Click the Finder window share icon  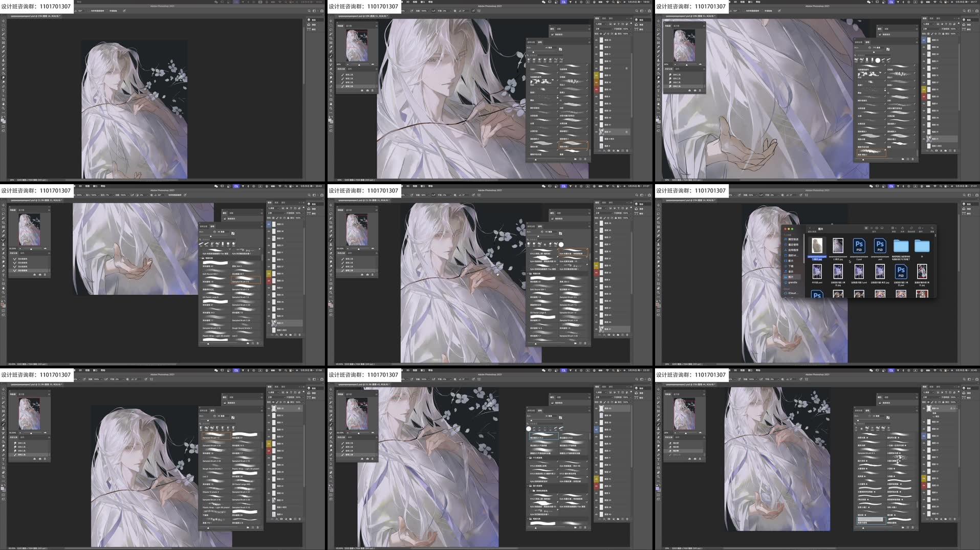click(903, 228)
